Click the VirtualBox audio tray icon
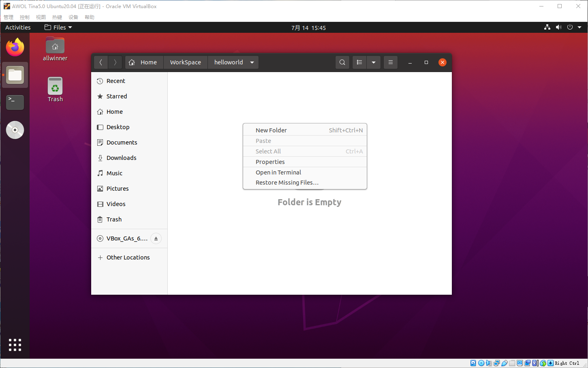The height and width of the screenshot is (368, 588). [489, 363]
